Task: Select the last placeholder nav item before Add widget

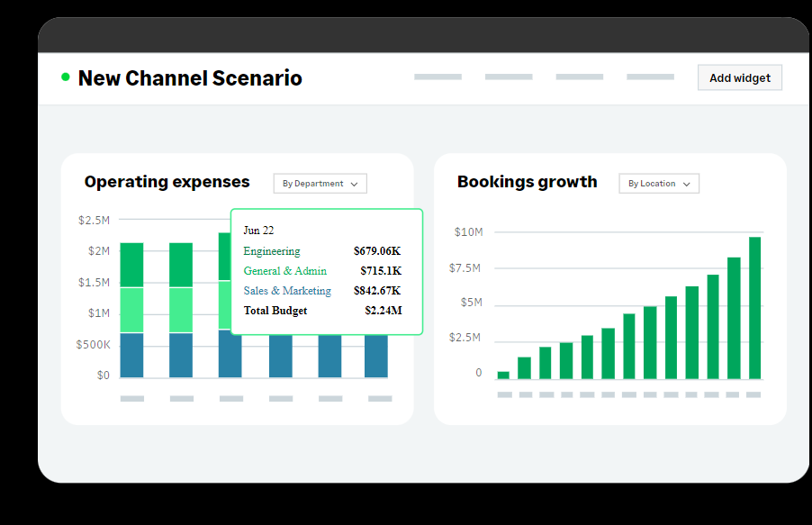Action: pos(650,77)
